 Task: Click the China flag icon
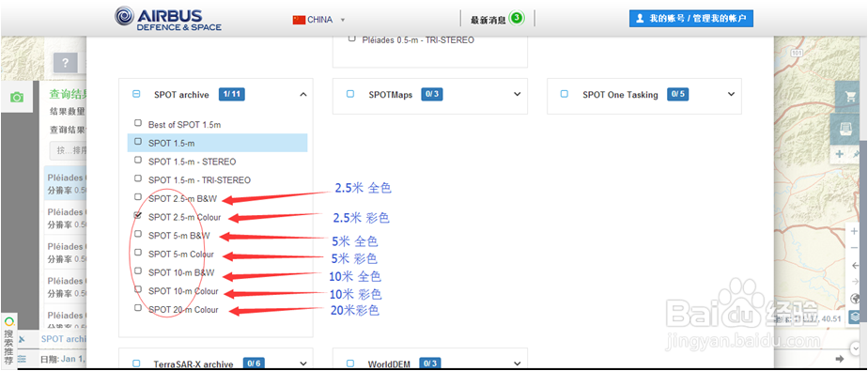(299, 20)
